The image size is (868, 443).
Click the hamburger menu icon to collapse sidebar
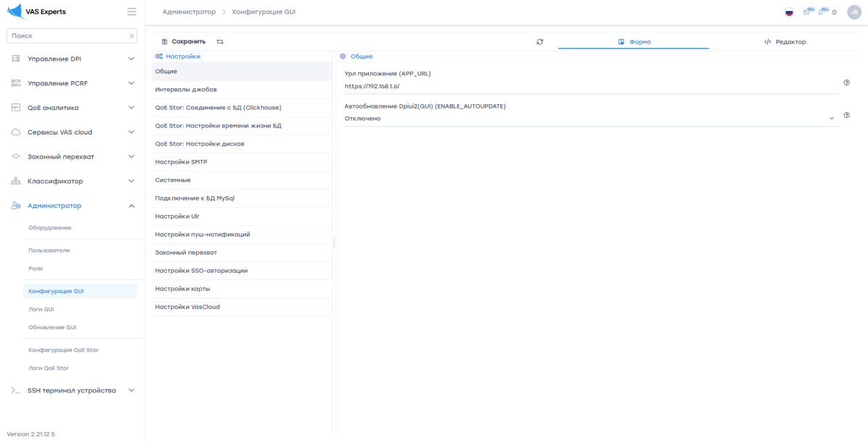131,12
